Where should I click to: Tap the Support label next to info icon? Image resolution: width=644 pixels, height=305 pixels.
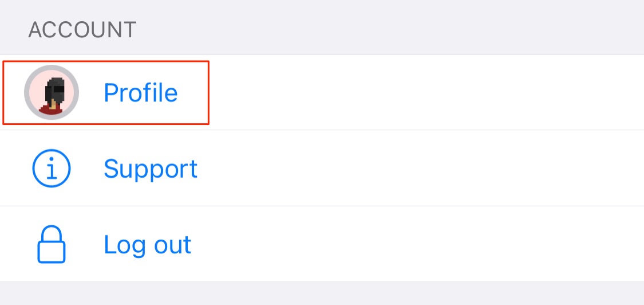click(x=151, y=169)
